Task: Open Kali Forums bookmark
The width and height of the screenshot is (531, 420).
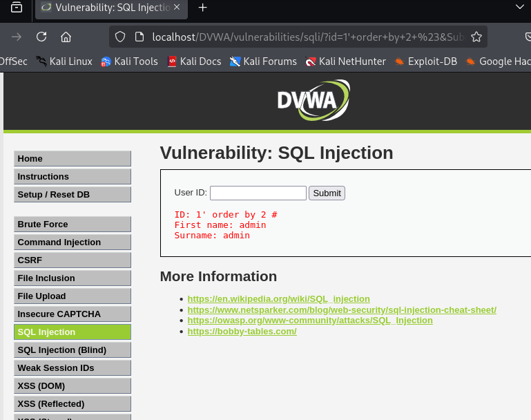Action: pos(263,61)
